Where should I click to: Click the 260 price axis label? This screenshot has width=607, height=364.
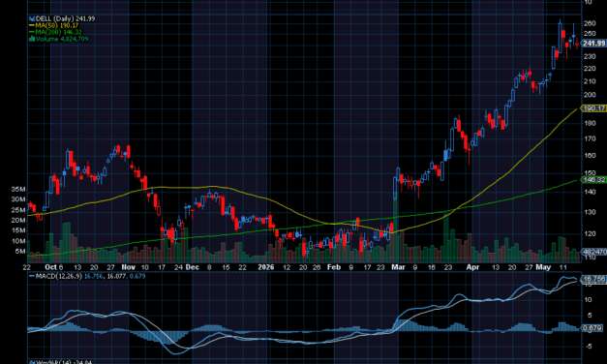590,23
